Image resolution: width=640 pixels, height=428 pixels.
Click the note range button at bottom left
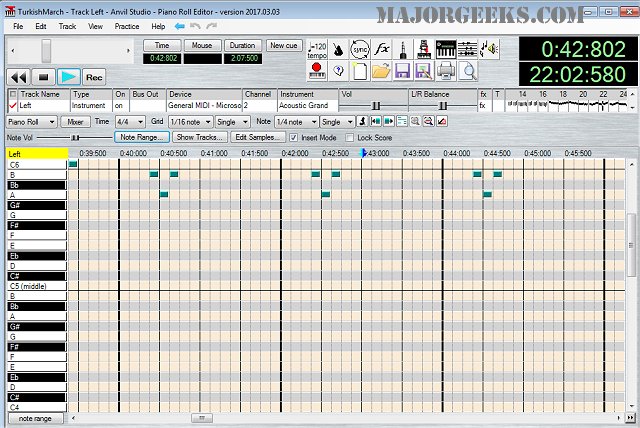(35, 418)
